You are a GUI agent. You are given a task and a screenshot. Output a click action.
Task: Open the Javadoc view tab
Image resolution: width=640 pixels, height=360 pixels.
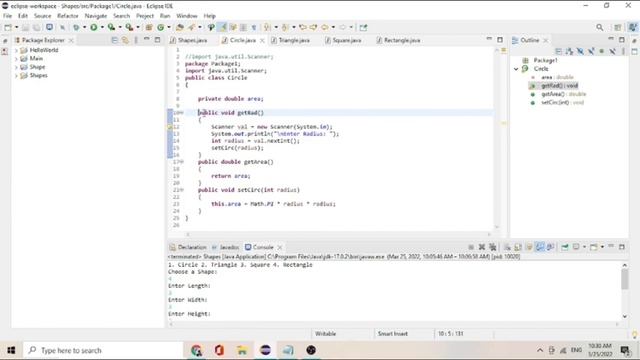pyautogui.click(x=225, y=247)
